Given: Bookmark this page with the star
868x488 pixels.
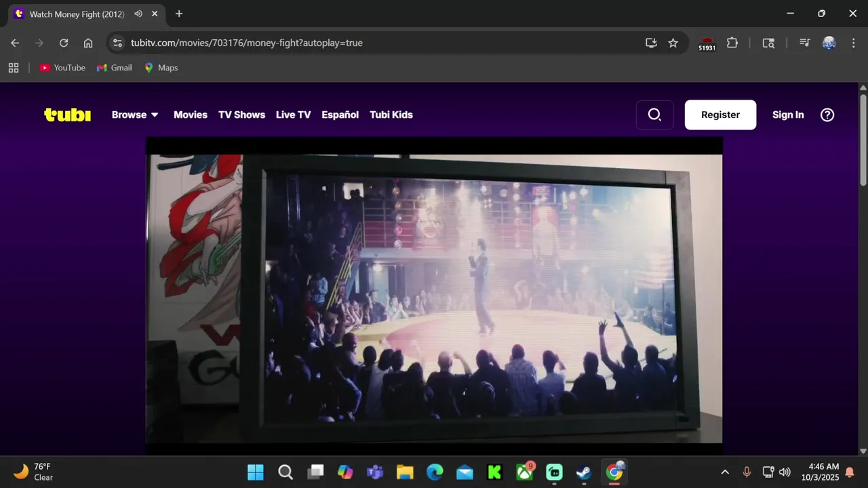Looking at the screenshot, I should tap(673, 43).
